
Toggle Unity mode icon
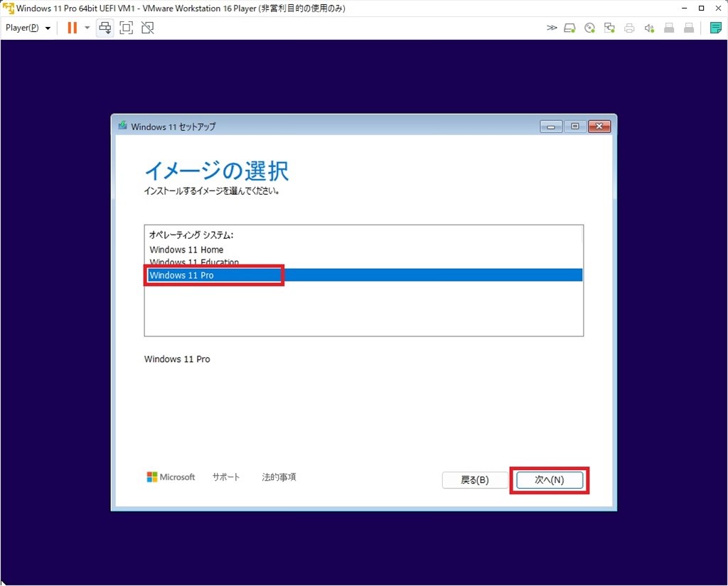point(148,28)
